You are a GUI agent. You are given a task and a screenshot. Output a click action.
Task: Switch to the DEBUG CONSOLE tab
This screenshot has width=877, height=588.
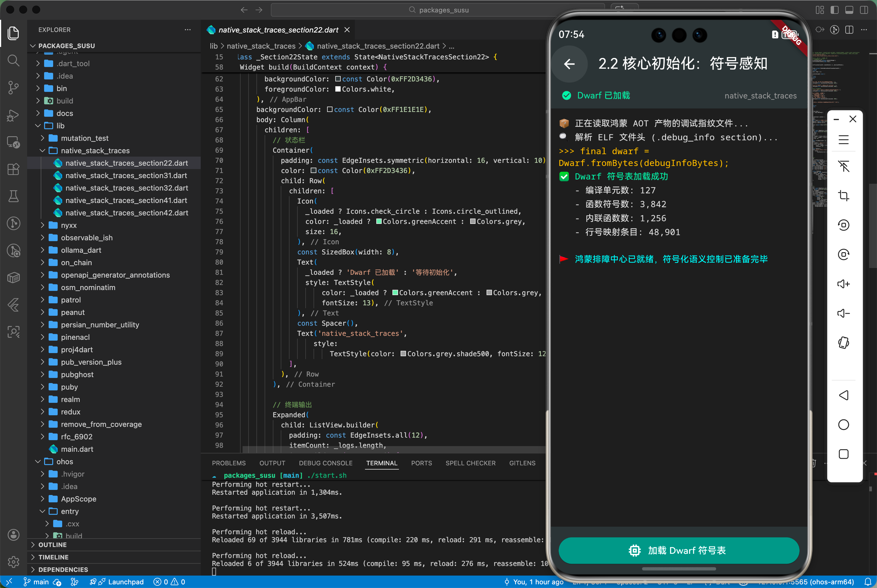tap(325, 463)
